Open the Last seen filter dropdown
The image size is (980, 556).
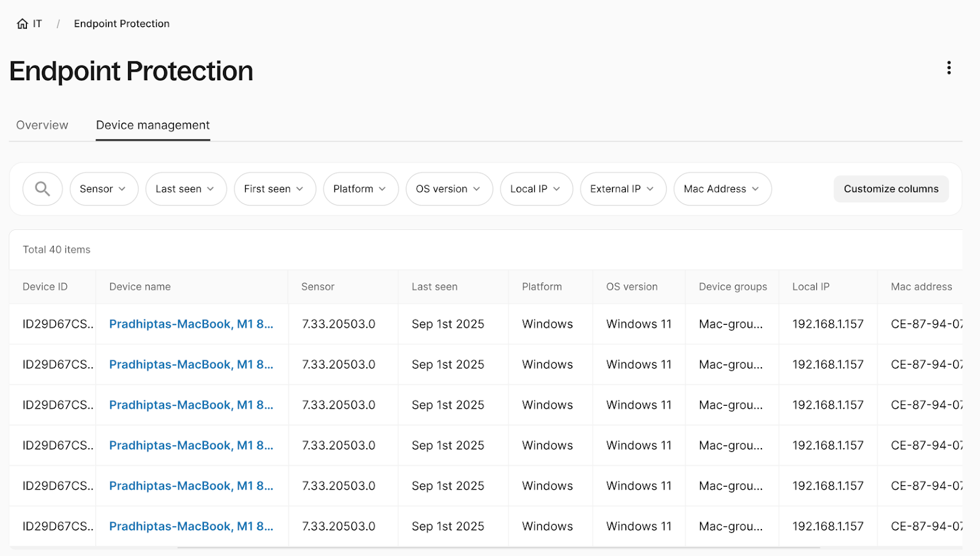[186, 189]
